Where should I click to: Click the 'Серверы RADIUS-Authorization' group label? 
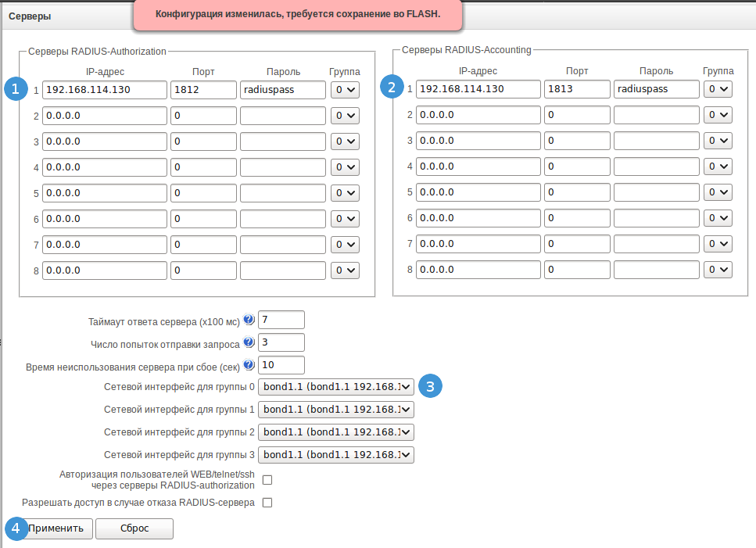click(x=97, y=51)
